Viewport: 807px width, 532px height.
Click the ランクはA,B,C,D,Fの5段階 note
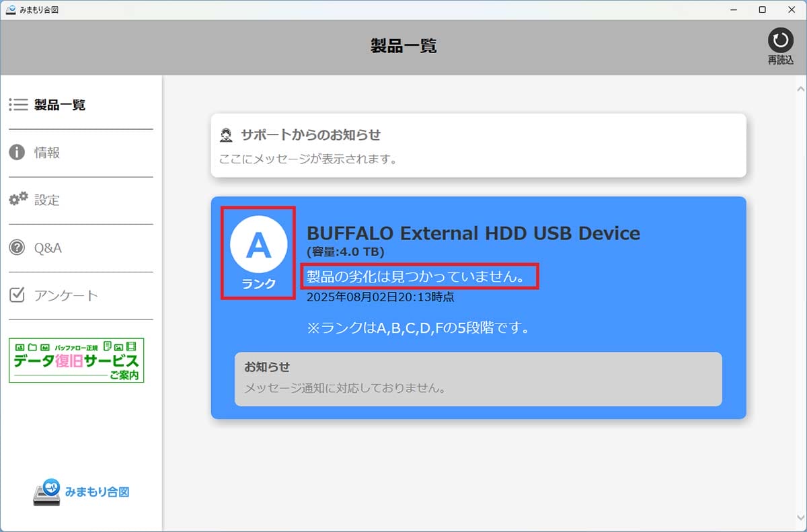point(418,329)
